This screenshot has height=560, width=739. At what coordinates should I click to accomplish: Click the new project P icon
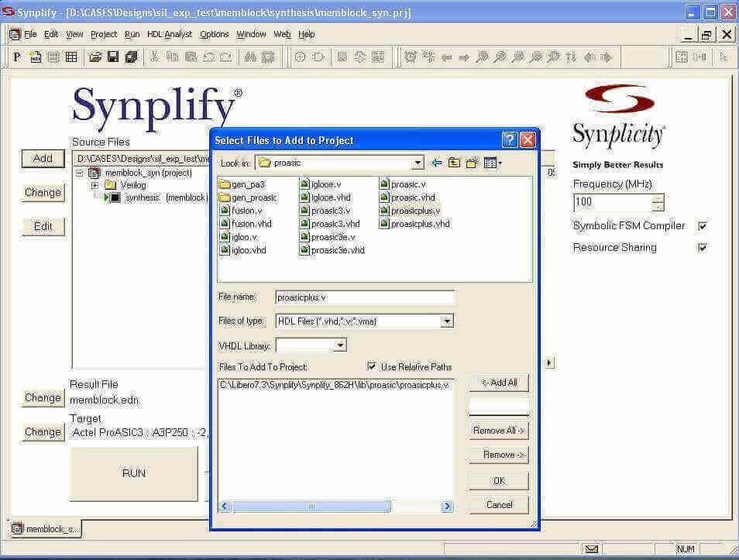17,57
